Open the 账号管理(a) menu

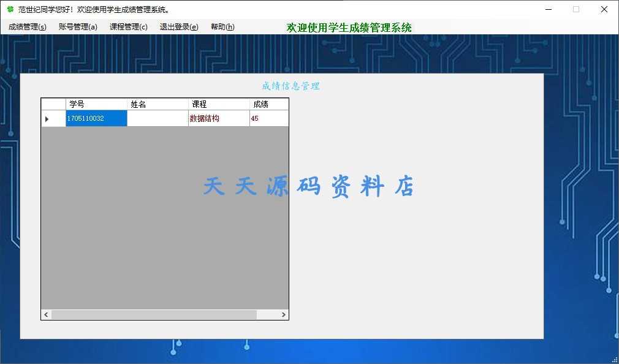click(x=78, y=27)
